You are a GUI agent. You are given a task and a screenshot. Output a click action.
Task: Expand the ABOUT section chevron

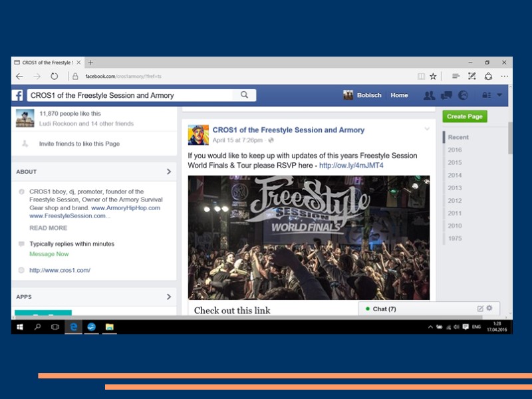[169, 172]
